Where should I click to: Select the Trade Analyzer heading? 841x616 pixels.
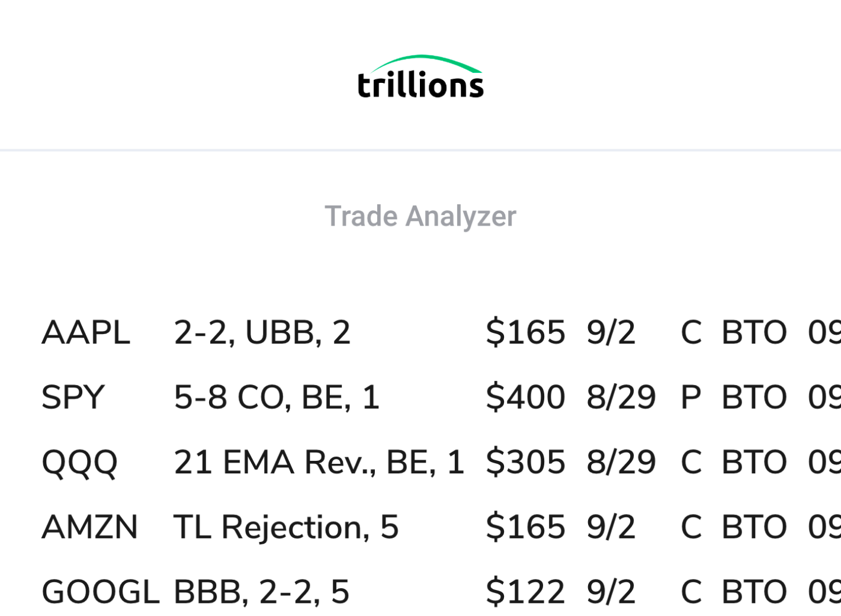420,216
